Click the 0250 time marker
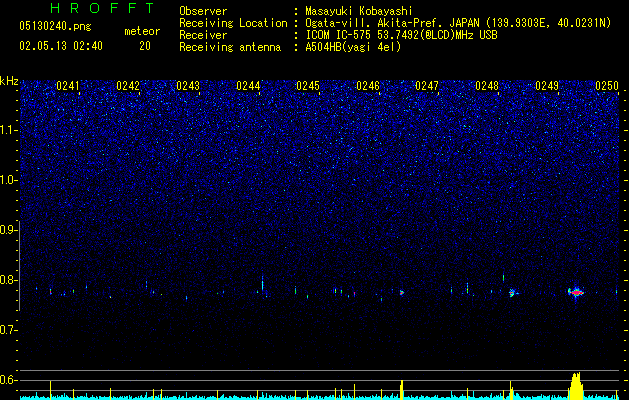Viewport: 629px width, 400px height. [x=607, y=86]
